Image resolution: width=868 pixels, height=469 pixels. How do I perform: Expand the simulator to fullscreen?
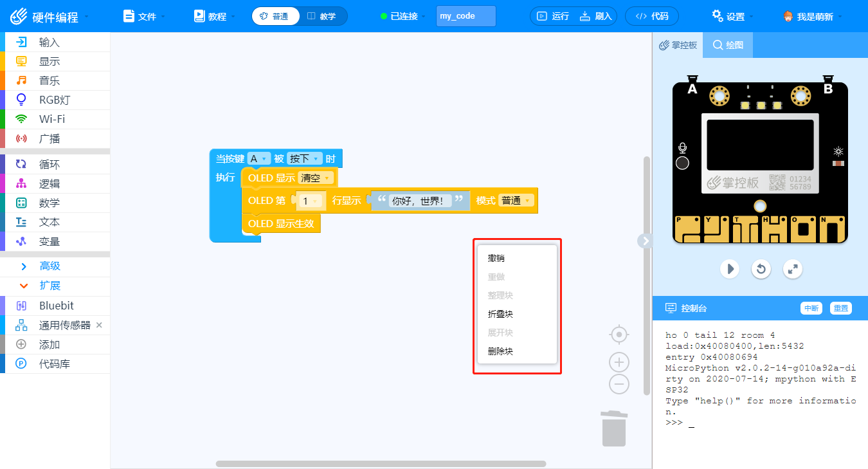(x=793, y=268)
